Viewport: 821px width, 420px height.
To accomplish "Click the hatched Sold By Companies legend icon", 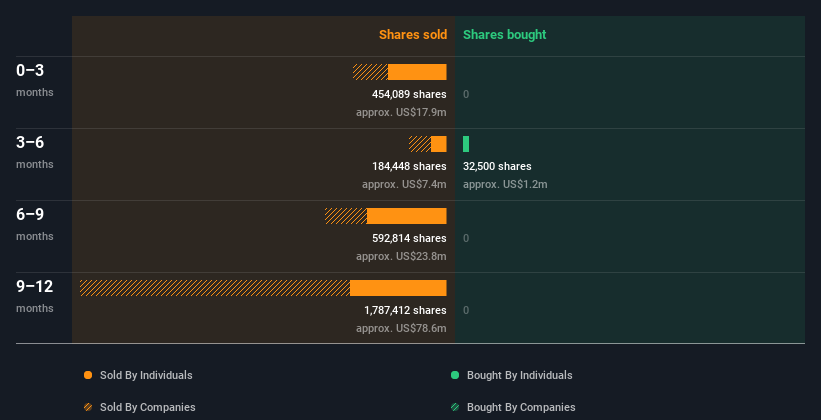I will point(88,407).
